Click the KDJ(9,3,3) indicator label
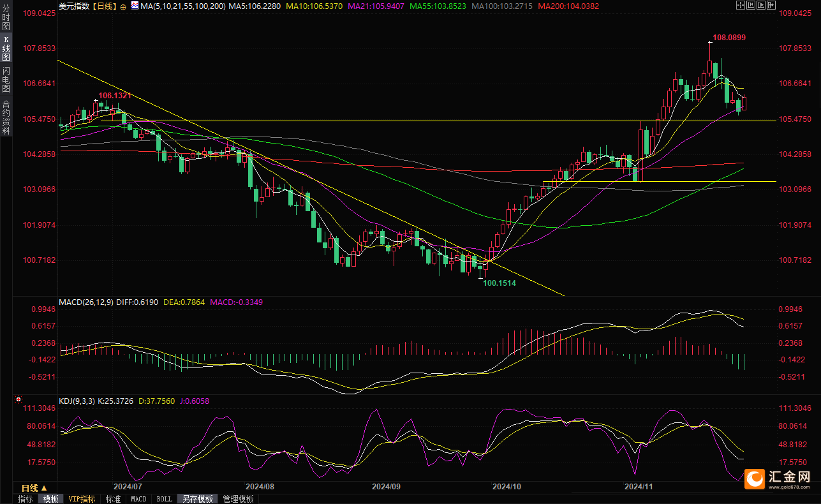Viewport: 821px width, 504px height. coord(77,401)
